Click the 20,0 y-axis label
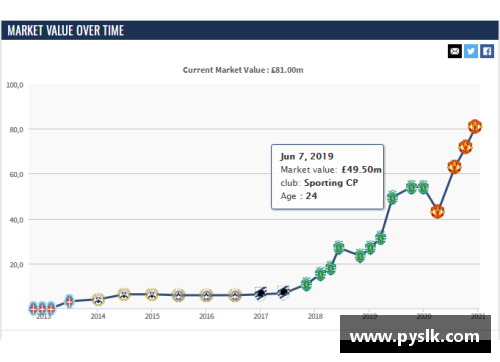Image resolution: width=500 pixels, height=362 pixels. click(x=16, y=265)
